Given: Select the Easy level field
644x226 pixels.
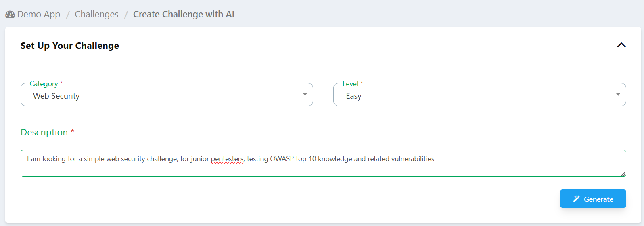Looking at the screenshot, I should [x=479, y=95].
